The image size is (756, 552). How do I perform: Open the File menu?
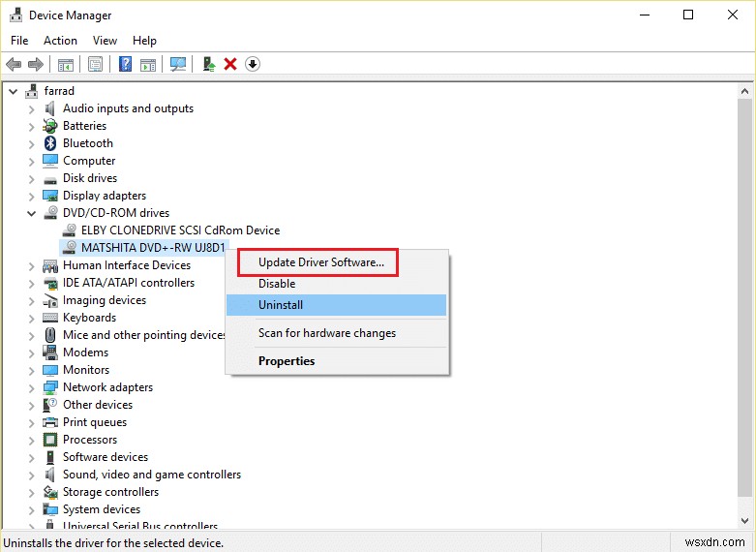pos(19,41)
